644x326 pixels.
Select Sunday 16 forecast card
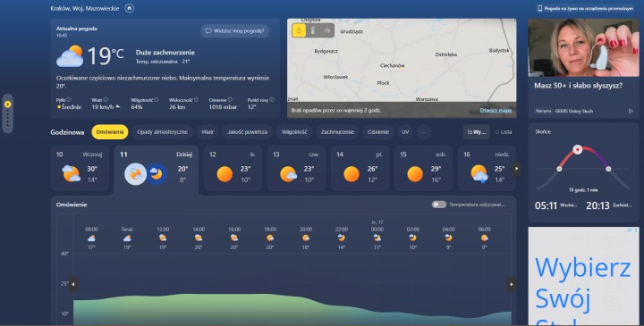tap(486, 168)
